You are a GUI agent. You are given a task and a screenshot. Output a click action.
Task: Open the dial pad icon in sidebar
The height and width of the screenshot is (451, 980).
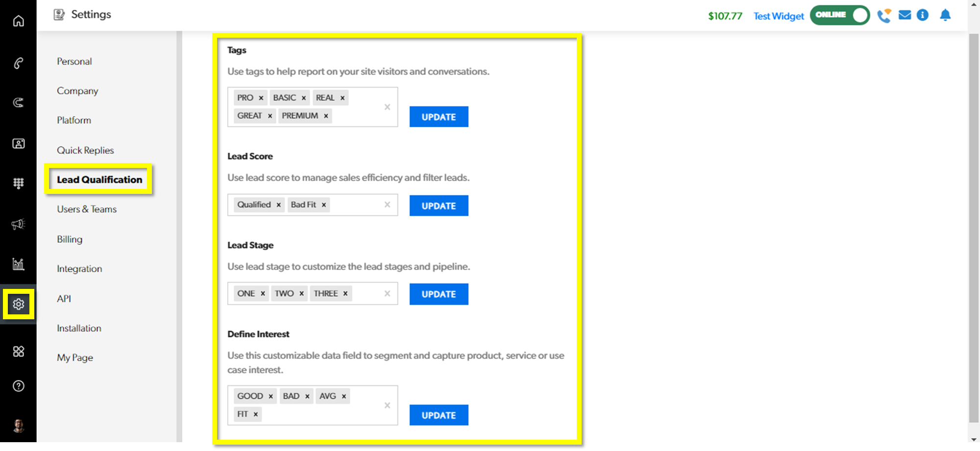18,183
